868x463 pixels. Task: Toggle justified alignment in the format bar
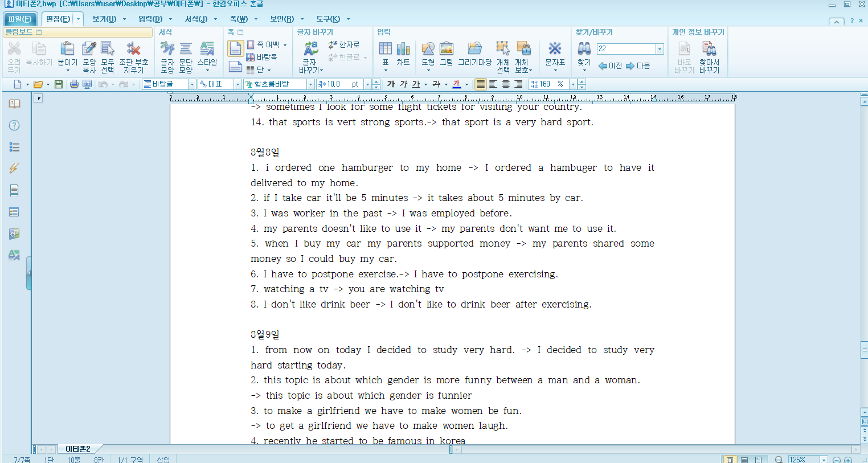(481, 84)
